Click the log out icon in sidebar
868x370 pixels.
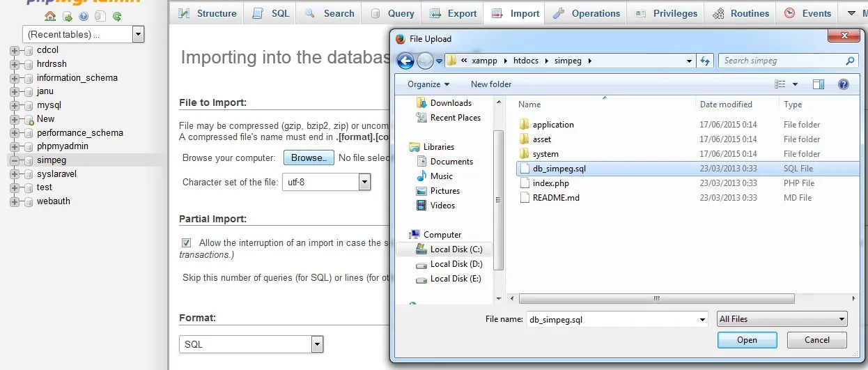[67, 16]
